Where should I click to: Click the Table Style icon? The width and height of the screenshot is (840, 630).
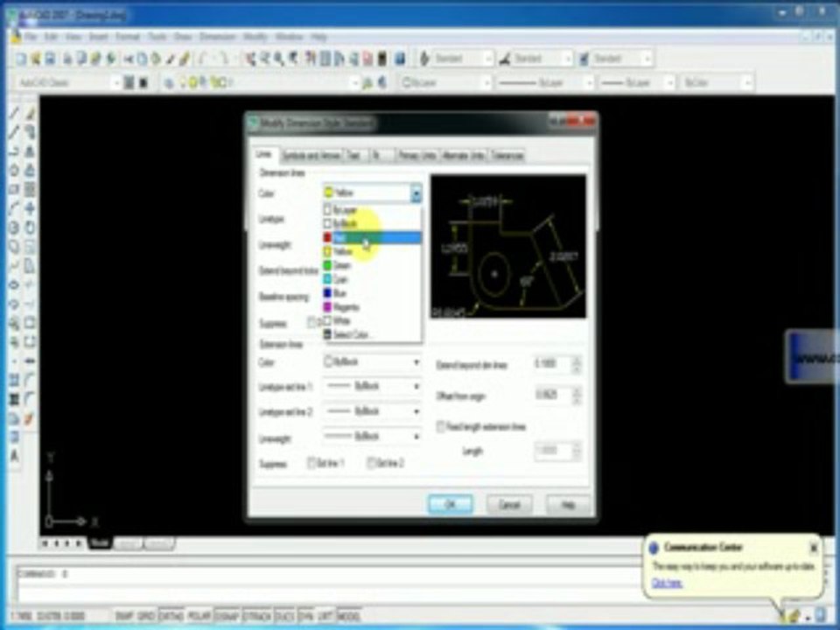(584, 59)
